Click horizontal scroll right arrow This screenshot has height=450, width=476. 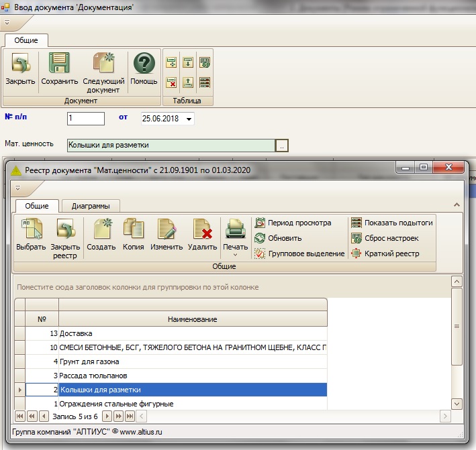(445, 416)
